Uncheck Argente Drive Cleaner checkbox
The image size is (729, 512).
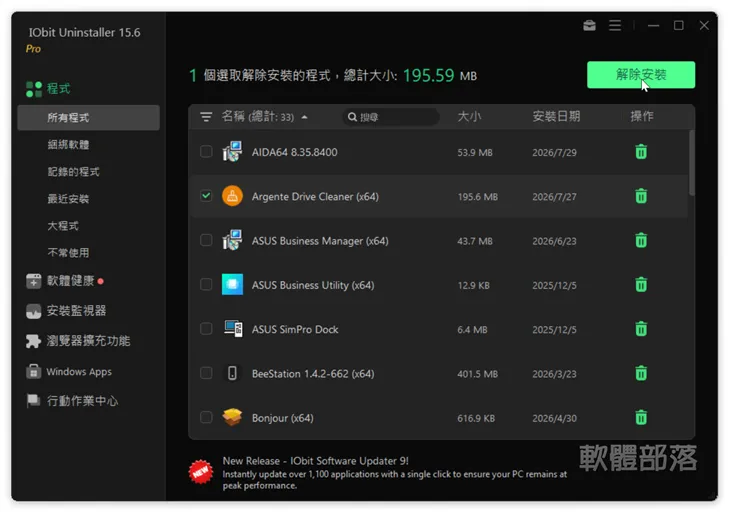pos(206,196)
